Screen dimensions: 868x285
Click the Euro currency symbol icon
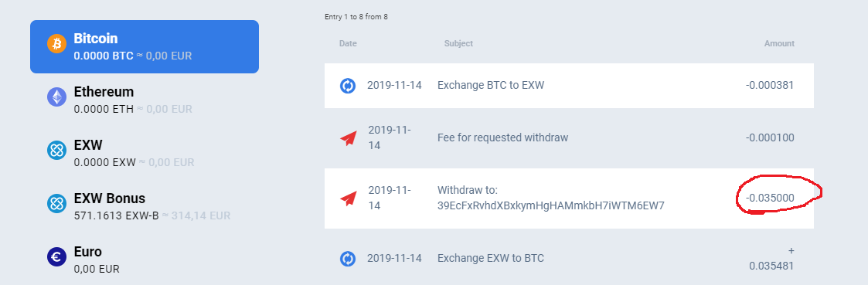click(x=56, y=256)
